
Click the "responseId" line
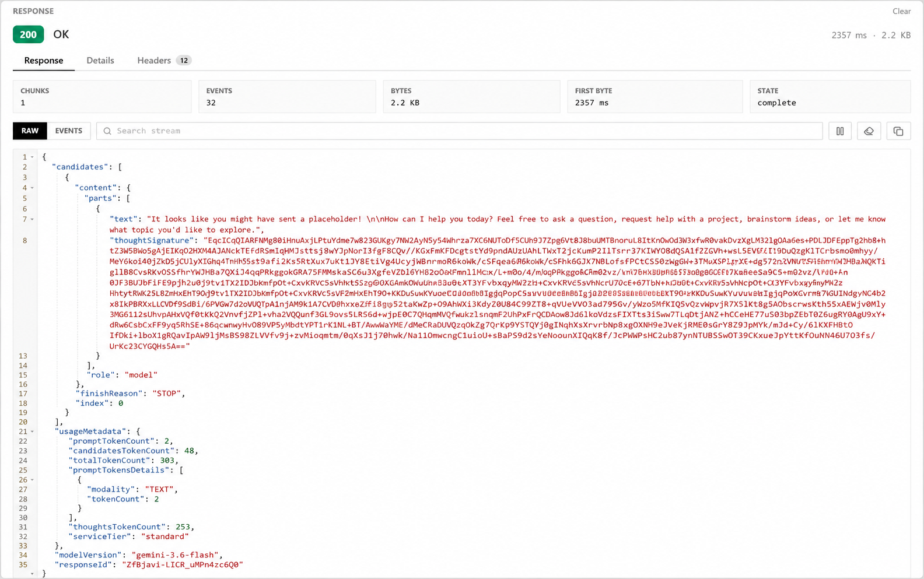pyautogui.click(x=149, y=564)
